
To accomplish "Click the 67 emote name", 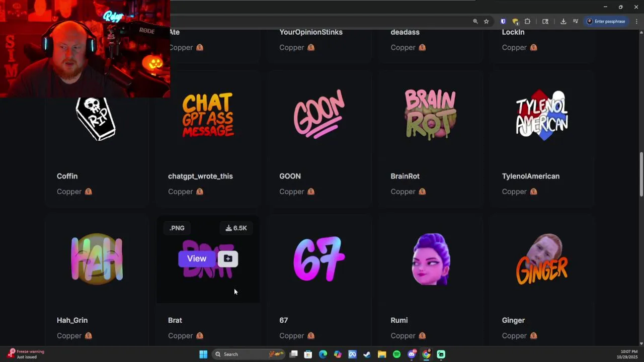I will pyautogui.click(x=284, y=320).
